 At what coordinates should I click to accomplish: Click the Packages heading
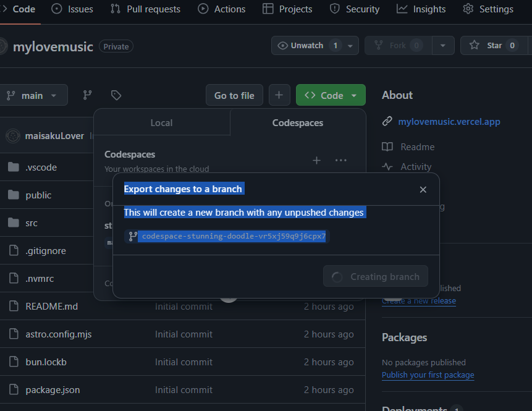pos(404,337)
